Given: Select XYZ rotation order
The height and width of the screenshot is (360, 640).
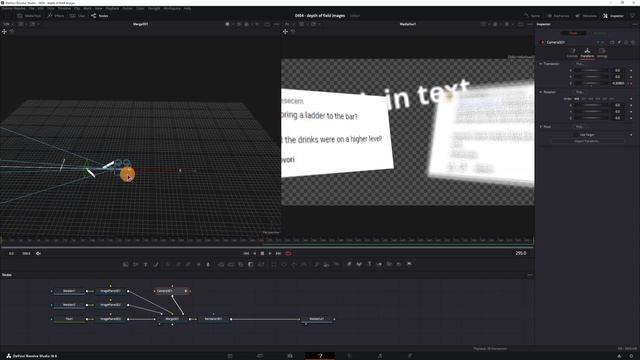Looking at the screenshot, I should pyautogui.click(x=577, y=99).
